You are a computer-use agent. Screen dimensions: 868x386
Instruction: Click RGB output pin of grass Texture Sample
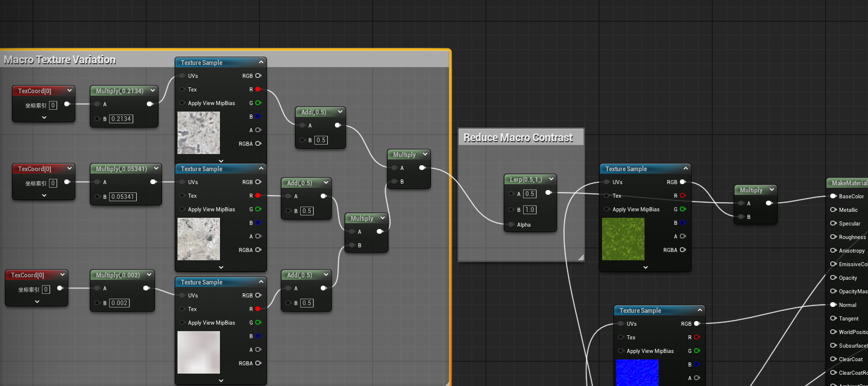[x=683, y=182]
